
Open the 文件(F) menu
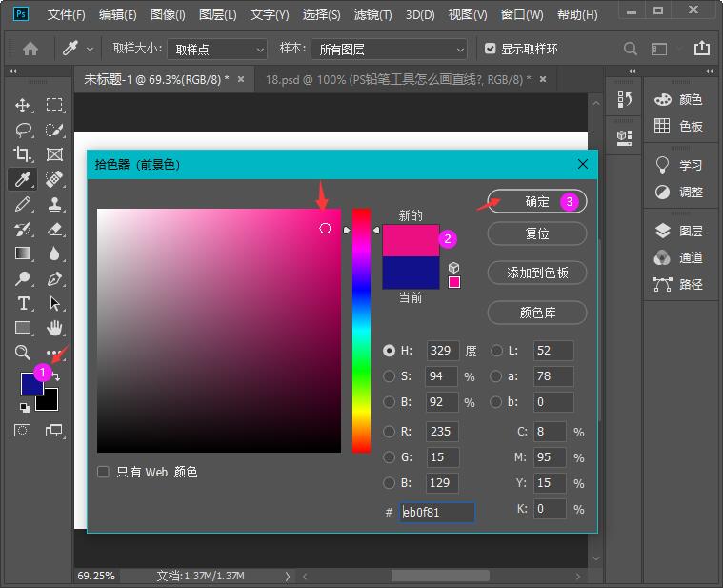pyautogui.click(x=66, y=14)
